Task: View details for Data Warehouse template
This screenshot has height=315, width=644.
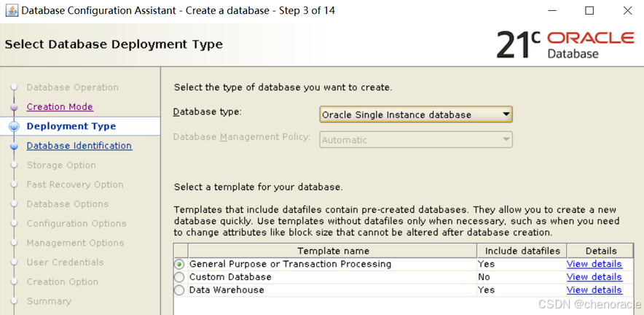Action: [x=594, y=290]
